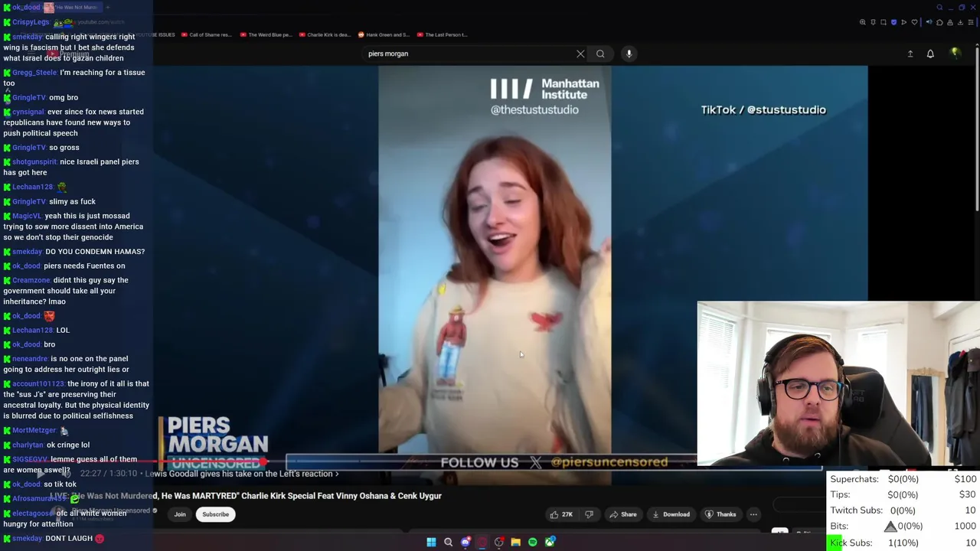
Task: Open the Discord taskbar icon
Action: pyautogui.click(x=465, y=543)
